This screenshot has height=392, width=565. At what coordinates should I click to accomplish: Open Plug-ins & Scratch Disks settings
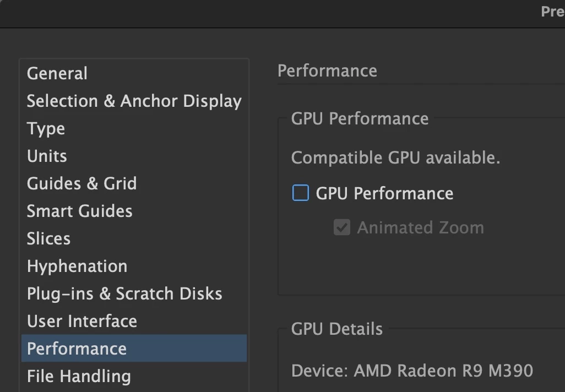point(124,293)
